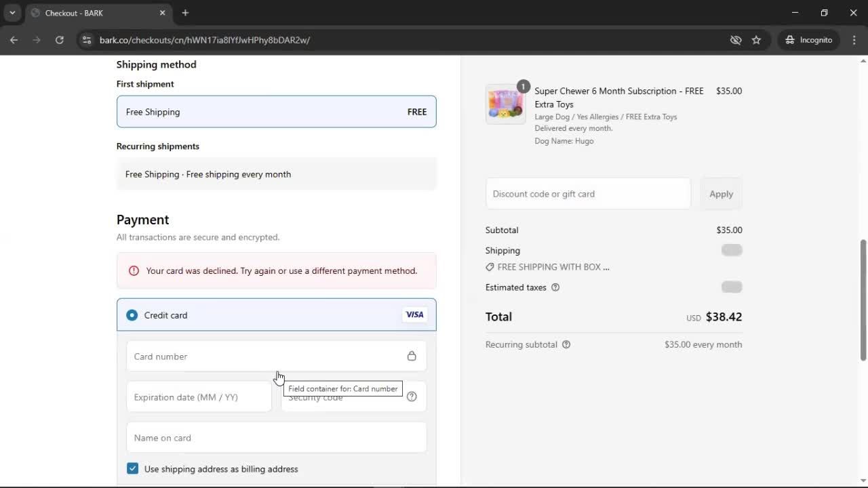
Task: Click the browser back arrow
Action: pos(14,40)
